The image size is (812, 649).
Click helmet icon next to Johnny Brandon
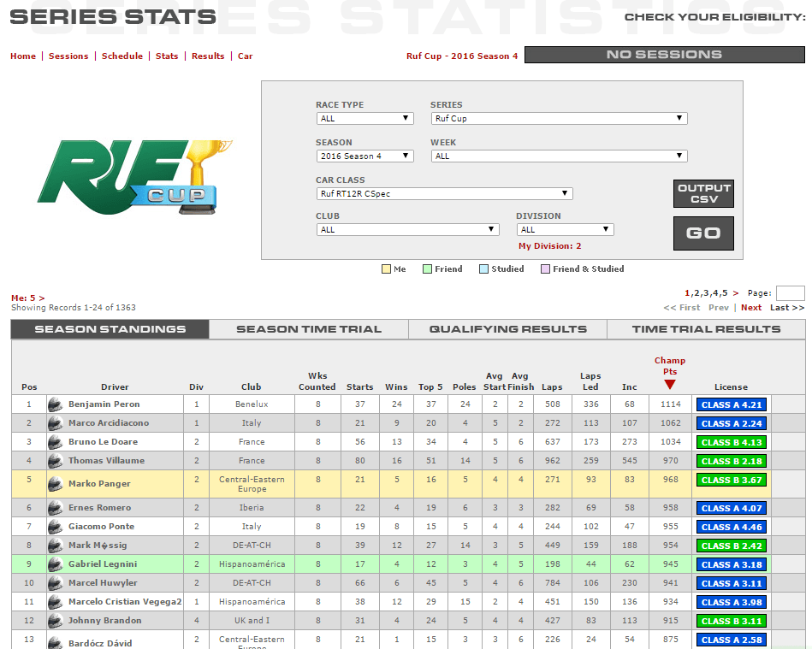(55, 621)
